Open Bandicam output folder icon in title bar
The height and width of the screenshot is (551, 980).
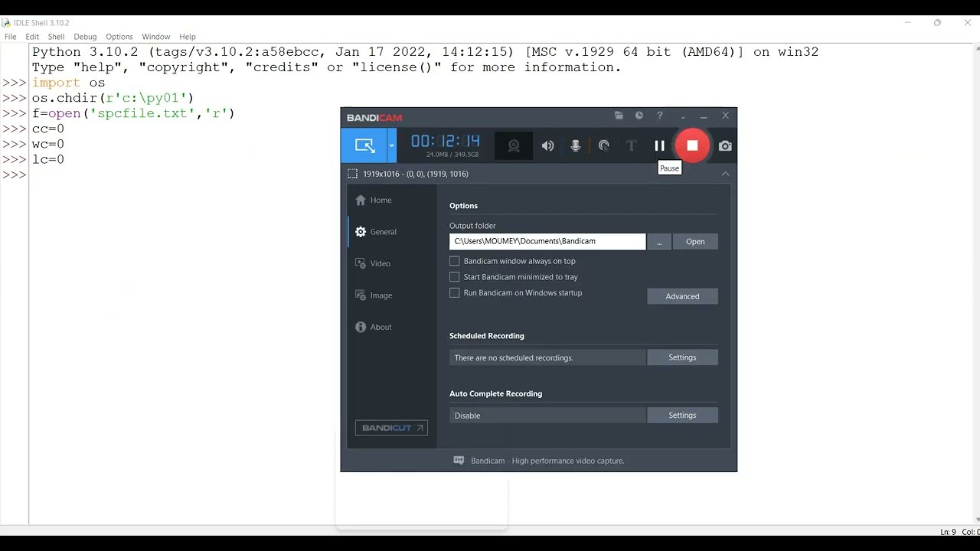point(619,116)
